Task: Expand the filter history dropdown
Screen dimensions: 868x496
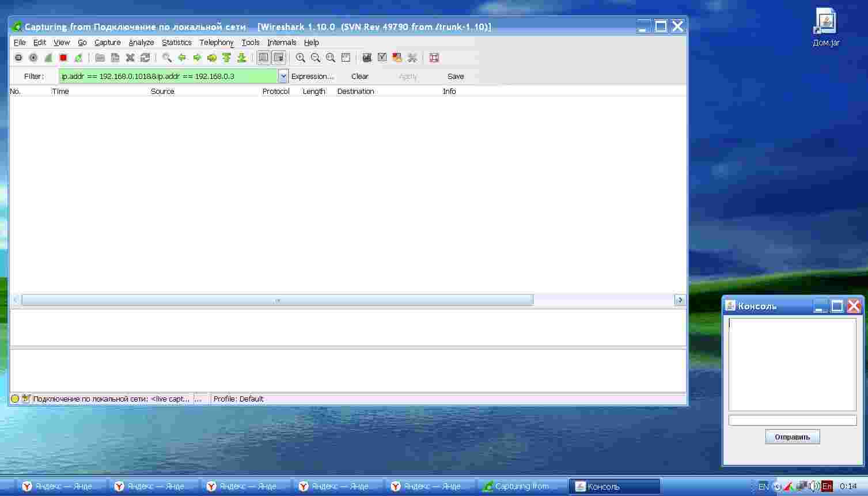Action: tap(283, 76)
